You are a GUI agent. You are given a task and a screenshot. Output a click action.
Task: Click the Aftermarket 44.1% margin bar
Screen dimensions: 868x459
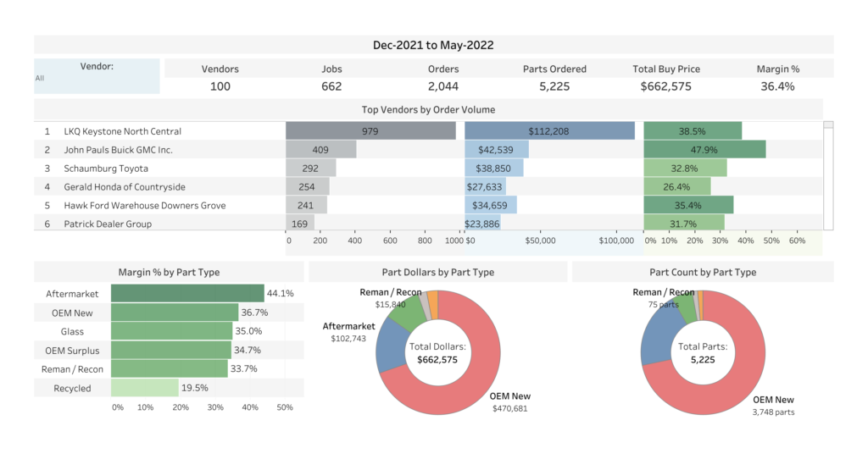coord(187,293)
